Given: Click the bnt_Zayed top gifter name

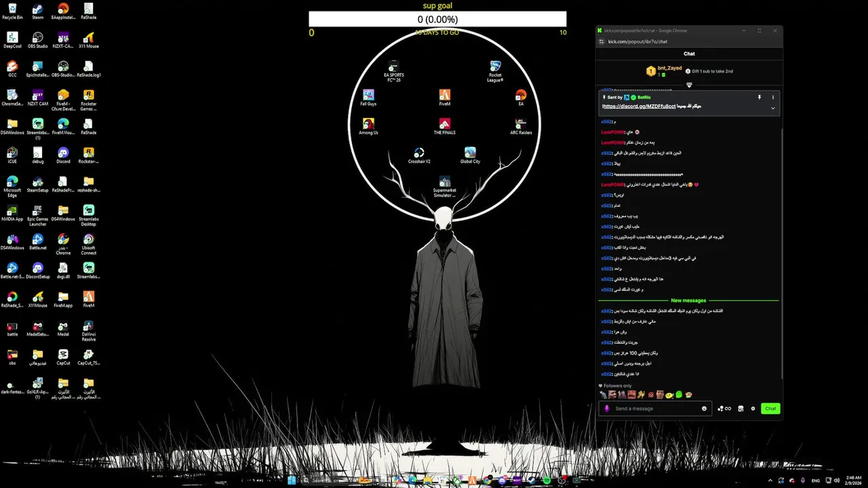Looking at the screenshot, I should pos(669,68).
